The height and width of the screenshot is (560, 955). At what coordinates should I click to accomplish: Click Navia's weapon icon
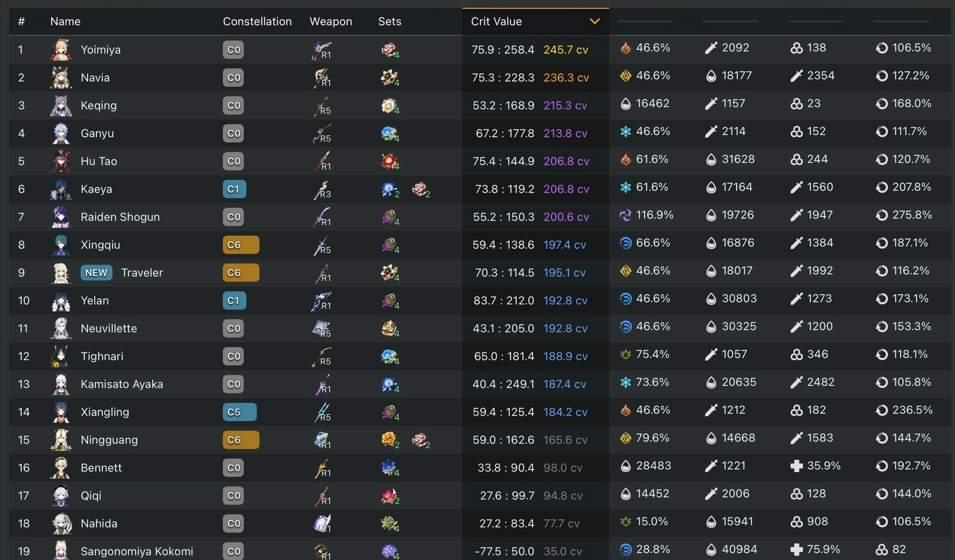click(x=322, y=77)
